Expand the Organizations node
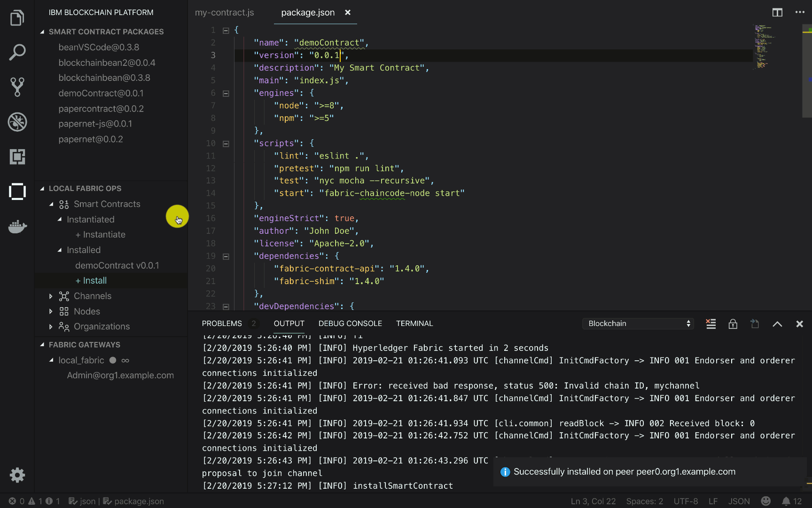 pyautogui.click(x=51, y=326)
